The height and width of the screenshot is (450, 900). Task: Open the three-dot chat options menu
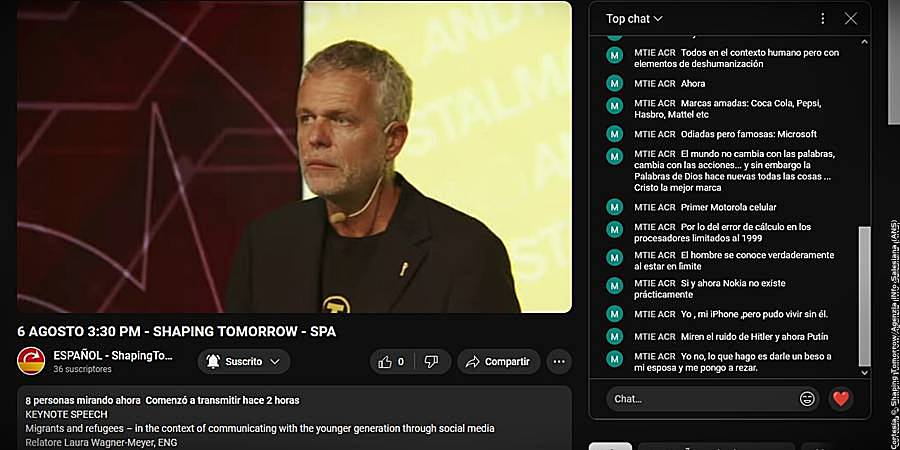pos(823,18)
